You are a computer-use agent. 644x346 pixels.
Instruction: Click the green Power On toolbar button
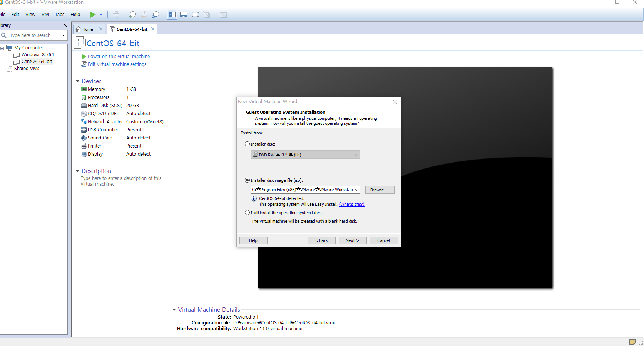93,15
